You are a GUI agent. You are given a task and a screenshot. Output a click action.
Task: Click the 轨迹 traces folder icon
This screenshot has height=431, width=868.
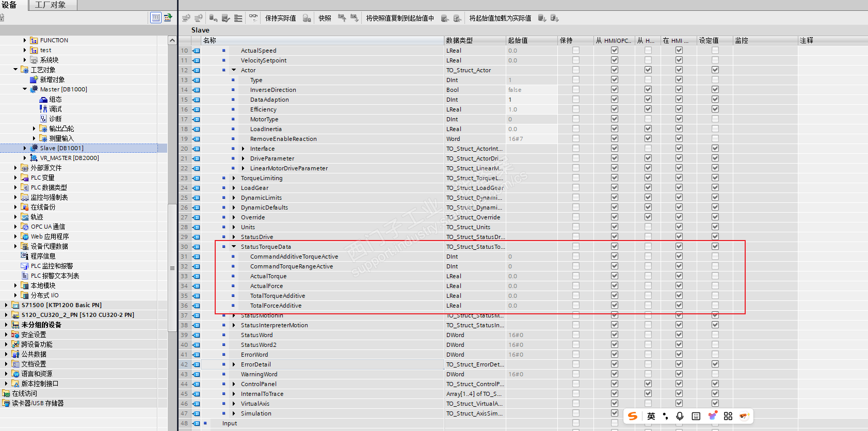[x=25, y=217]
